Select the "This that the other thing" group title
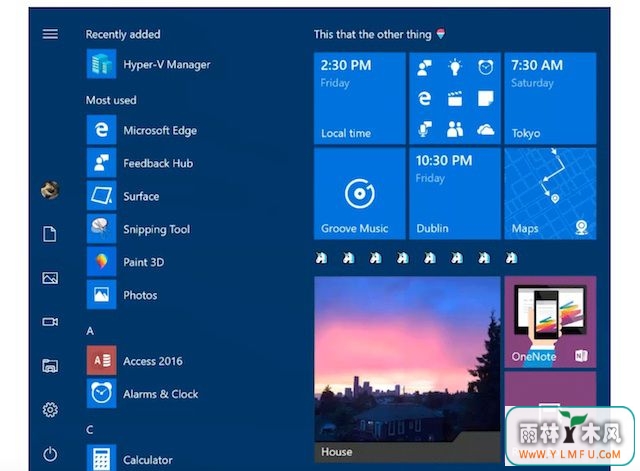 [x=379, y=34]
